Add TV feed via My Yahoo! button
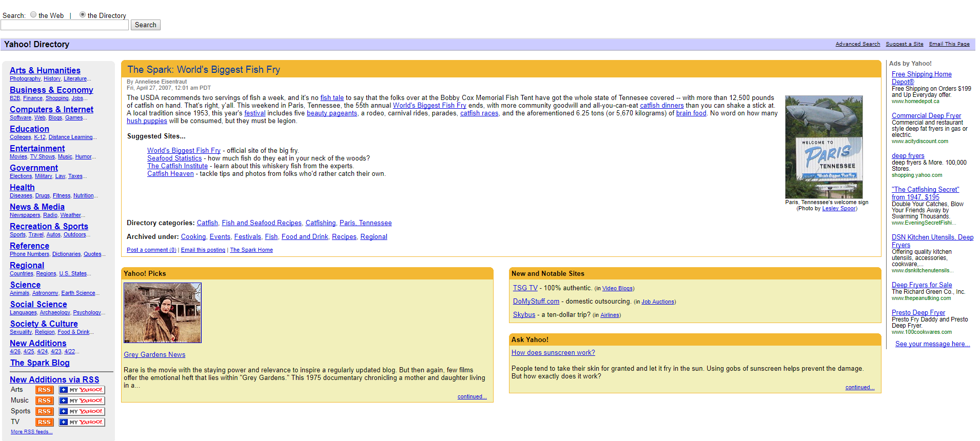The height and width of the screenshot is (441, 980). pos(82,422)
